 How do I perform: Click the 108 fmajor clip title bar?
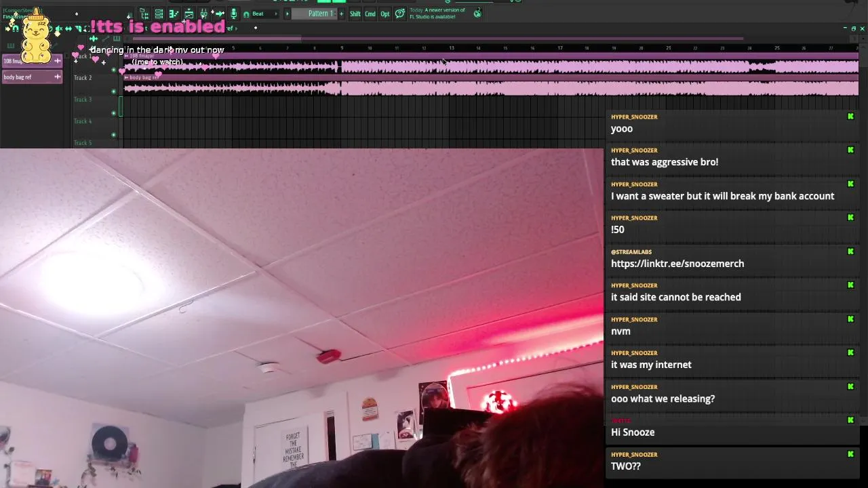(x=491, y=56)
